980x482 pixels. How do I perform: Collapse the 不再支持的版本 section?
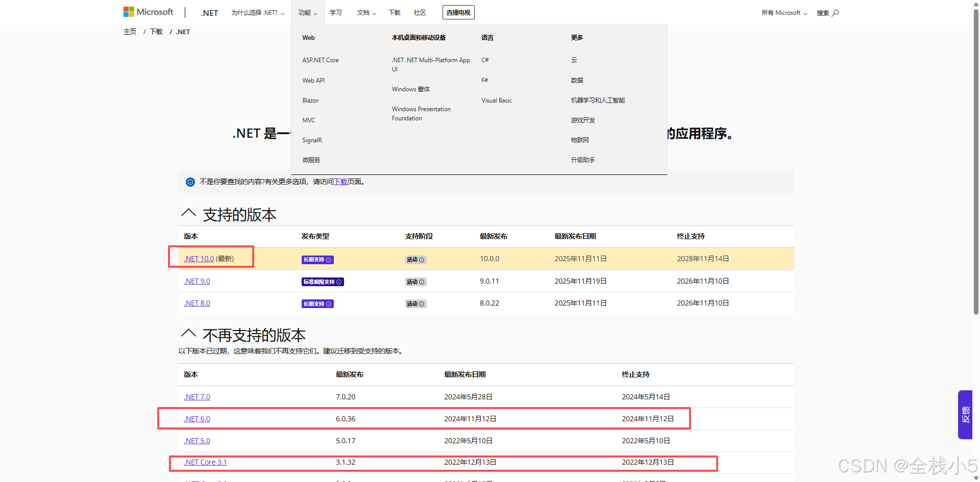[x=188, y=334]
